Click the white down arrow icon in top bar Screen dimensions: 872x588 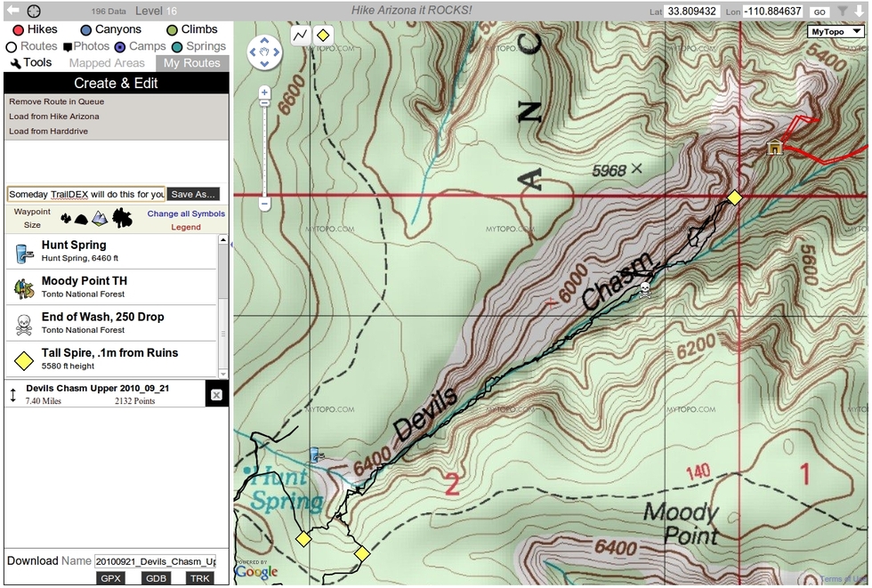[x=860, y=11]
